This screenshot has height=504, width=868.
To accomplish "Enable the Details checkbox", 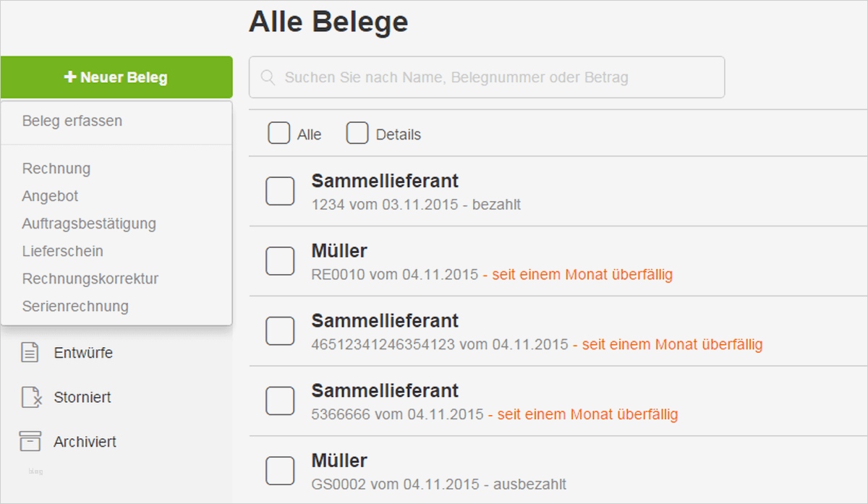I will click(x=357, y=134).
